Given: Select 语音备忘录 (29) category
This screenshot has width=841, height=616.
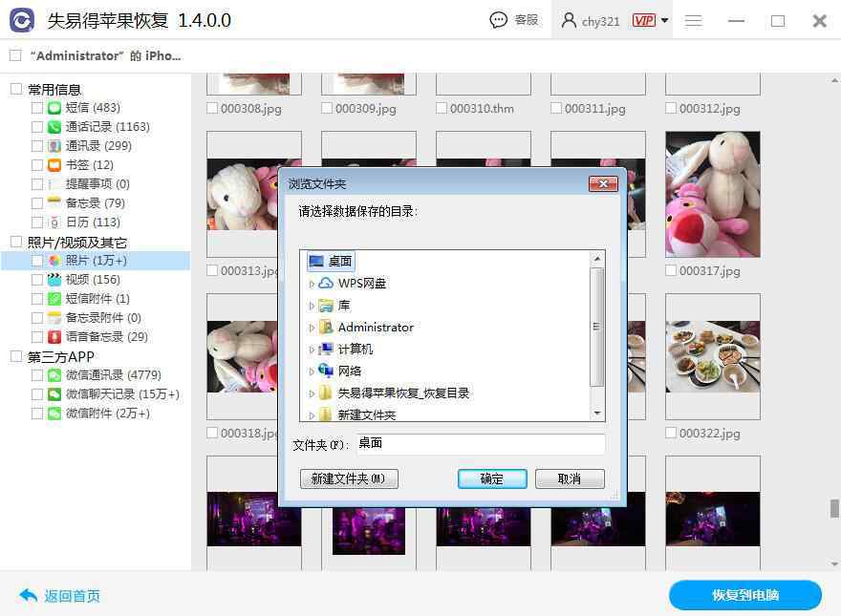Looking at the screenshot, I should [x=107, y=337].
